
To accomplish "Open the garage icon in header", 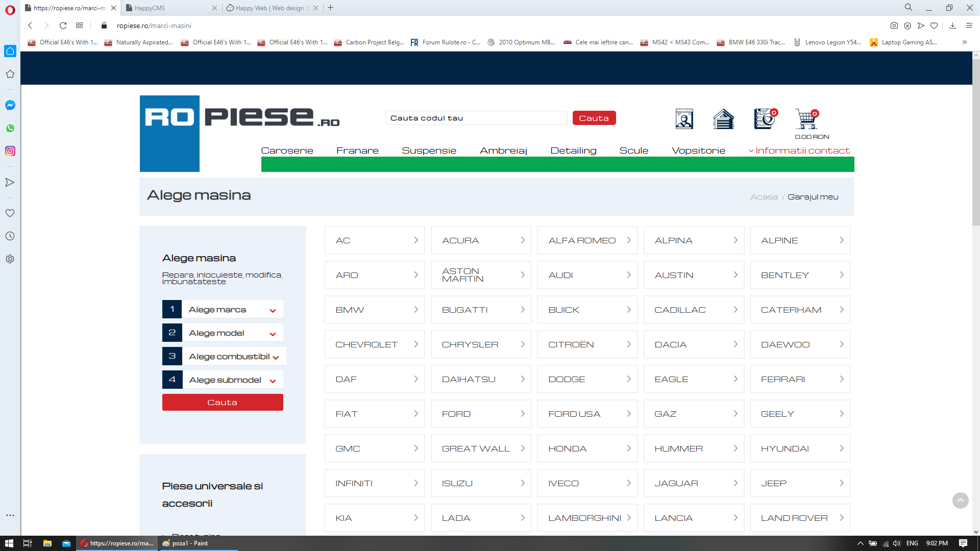I will click(x=723, y=119).
